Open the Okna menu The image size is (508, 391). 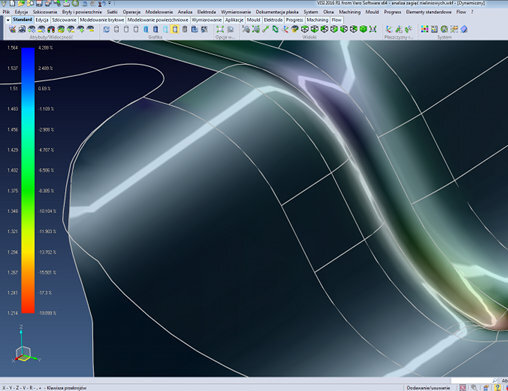tap(328, 12)
